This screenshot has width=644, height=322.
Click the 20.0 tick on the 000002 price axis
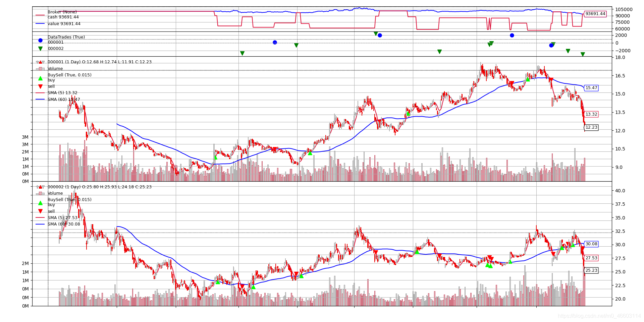pos(620,299)
